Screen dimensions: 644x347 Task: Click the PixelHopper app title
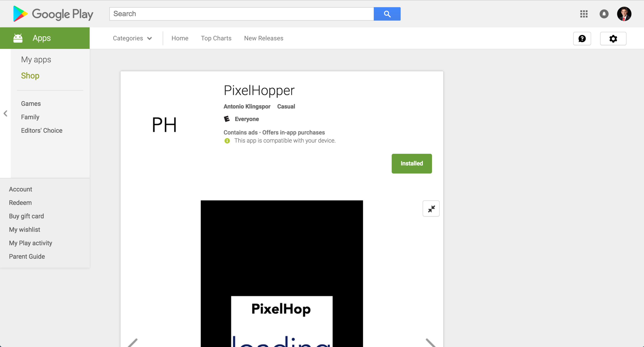(x=259, y=91)
